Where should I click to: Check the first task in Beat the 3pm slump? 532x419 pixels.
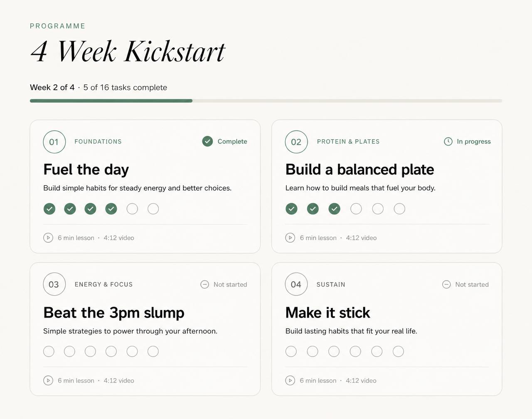click(x=49, y=351)
